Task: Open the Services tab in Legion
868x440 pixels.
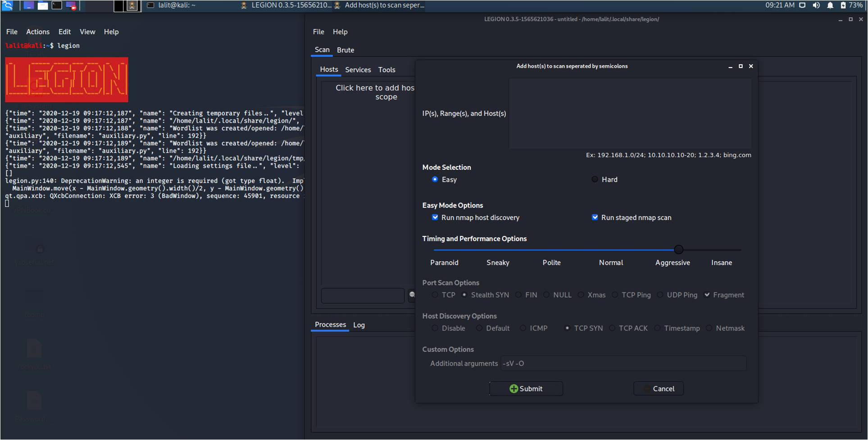Action: pyautogui.click(x=358, y=70)
